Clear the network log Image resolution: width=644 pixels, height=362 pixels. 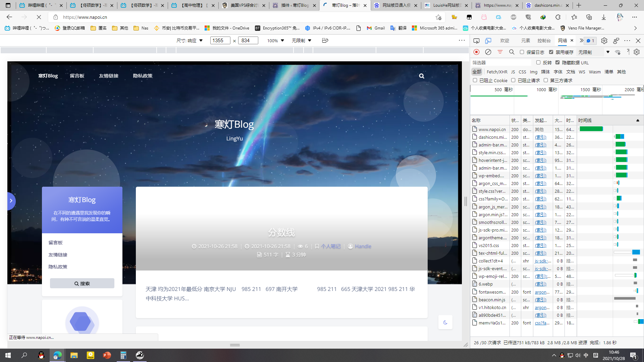[x=488, y=52]
